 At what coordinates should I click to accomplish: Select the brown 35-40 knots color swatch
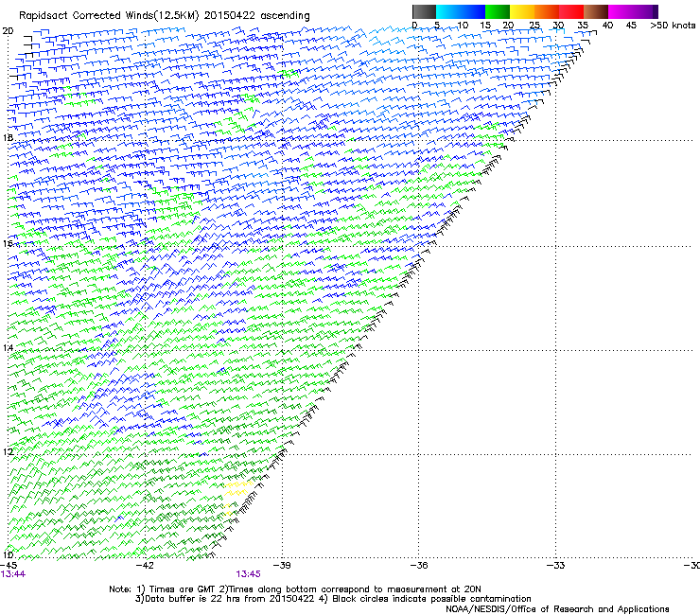click(596, 11)
